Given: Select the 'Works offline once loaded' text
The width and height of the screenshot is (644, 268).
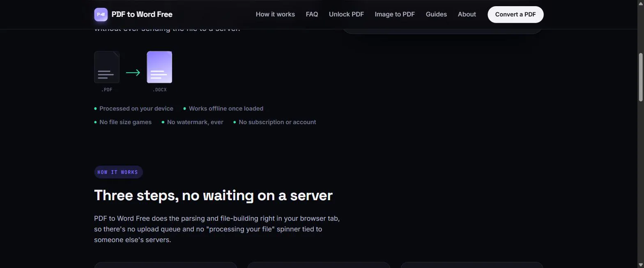Looking at the screenshot, I should pyautogui.click(x=226, y=109).
